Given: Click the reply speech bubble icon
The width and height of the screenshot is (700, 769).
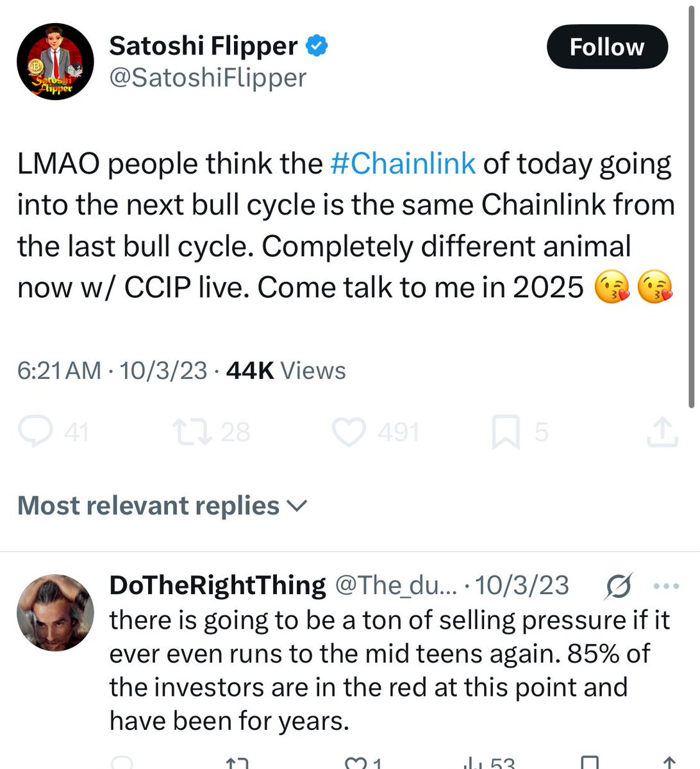Looking at the screenshot, I should point(35,432).
